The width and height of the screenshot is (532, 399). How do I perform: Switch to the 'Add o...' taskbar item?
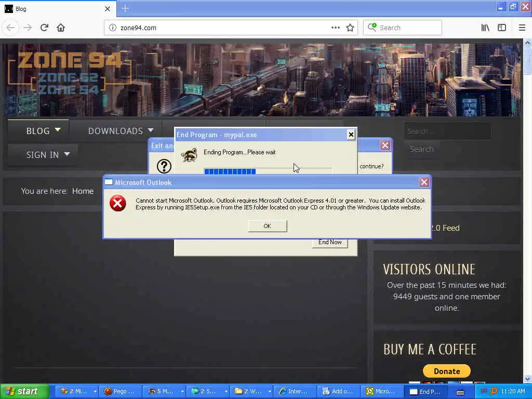pos(338,391)
